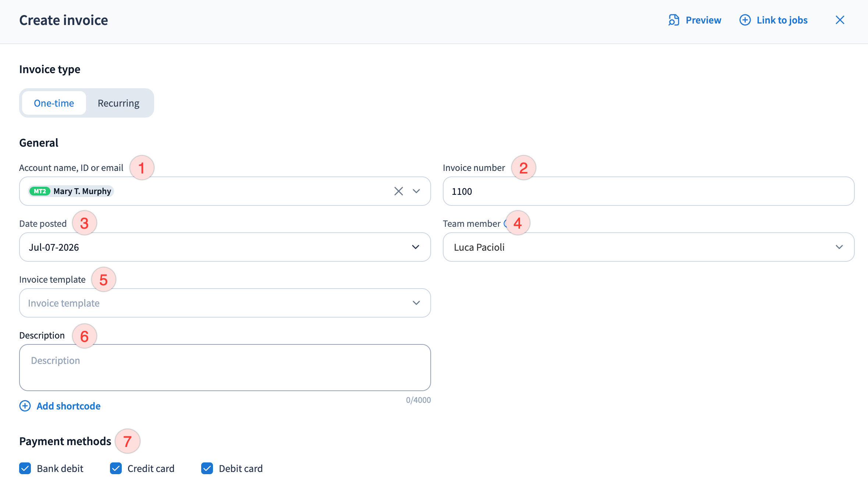Open the Team member Luca Pacioli dropdown

[x=648, y=247]
